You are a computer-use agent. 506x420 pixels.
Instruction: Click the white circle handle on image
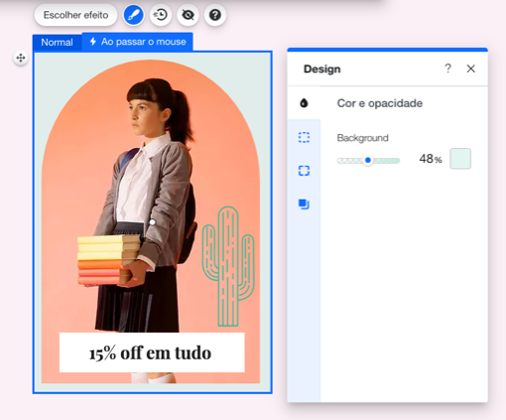(x=153, y=222)
